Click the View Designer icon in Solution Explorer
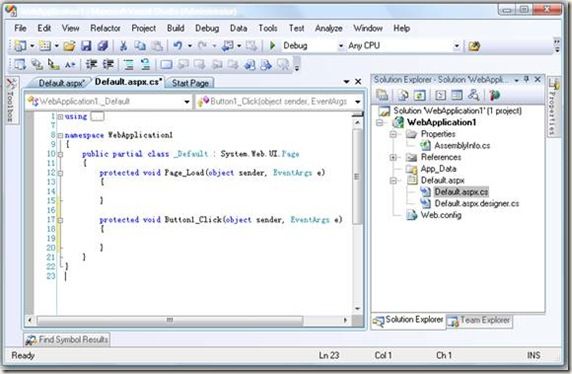This screenshot has width=572, height=374. point(457,95)
